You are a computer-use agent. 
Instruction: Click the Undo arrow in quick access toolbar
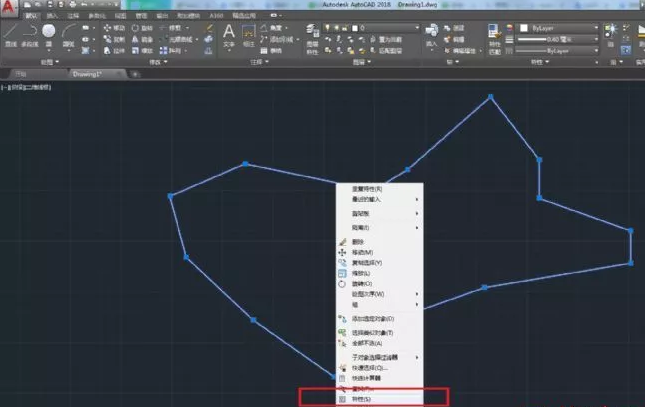point(85,5)
